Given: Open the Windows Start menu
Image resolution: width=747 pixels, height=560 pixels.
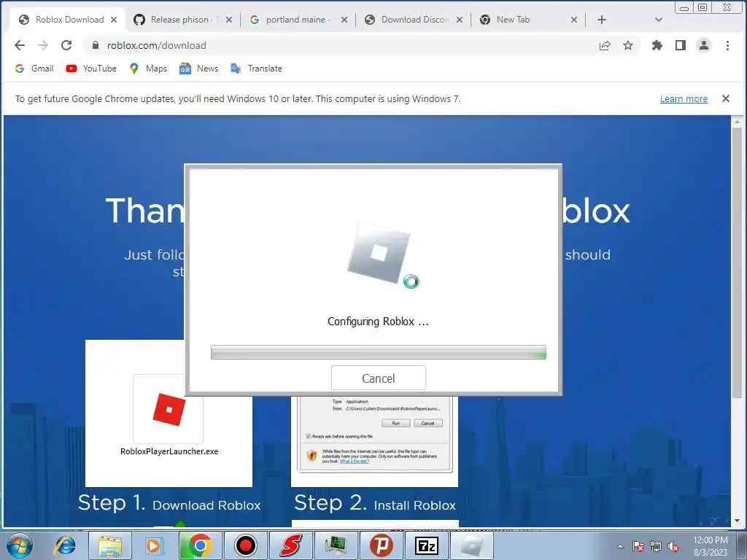Looking at the screenshot, I should coord(20,545).
